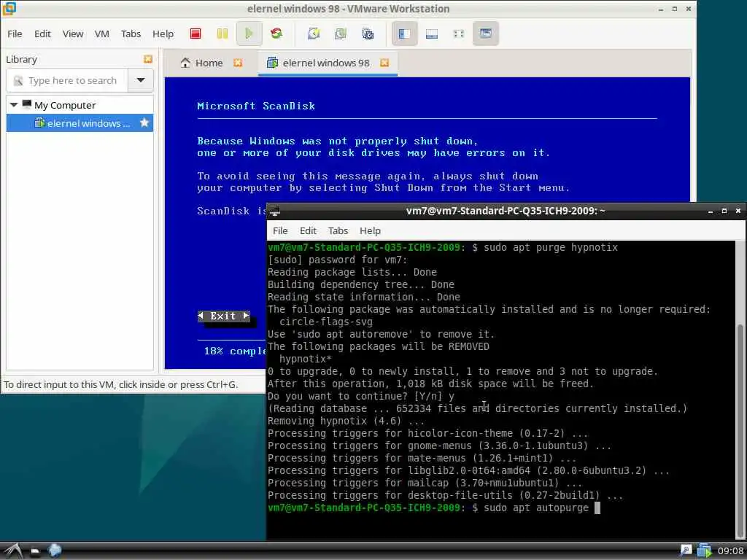Switch to the elernel windows 98 tab

pyautogui.click(x=326, y=63)
